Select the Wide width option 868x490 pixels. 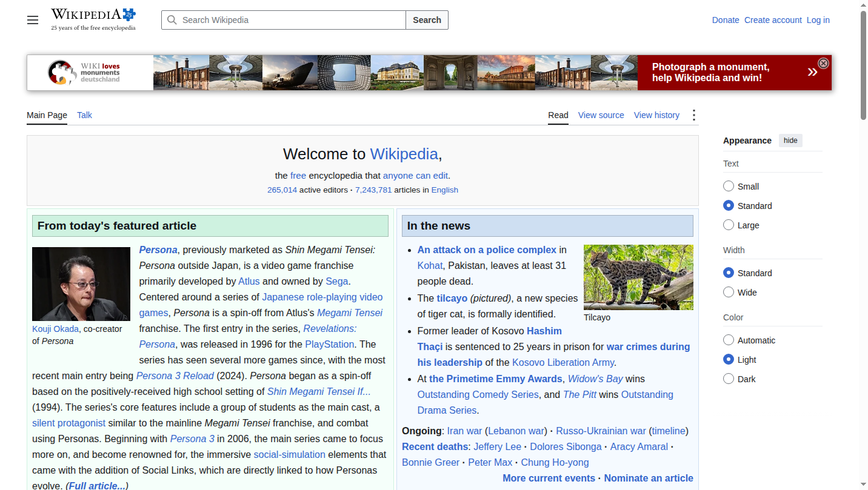point(729,293)
